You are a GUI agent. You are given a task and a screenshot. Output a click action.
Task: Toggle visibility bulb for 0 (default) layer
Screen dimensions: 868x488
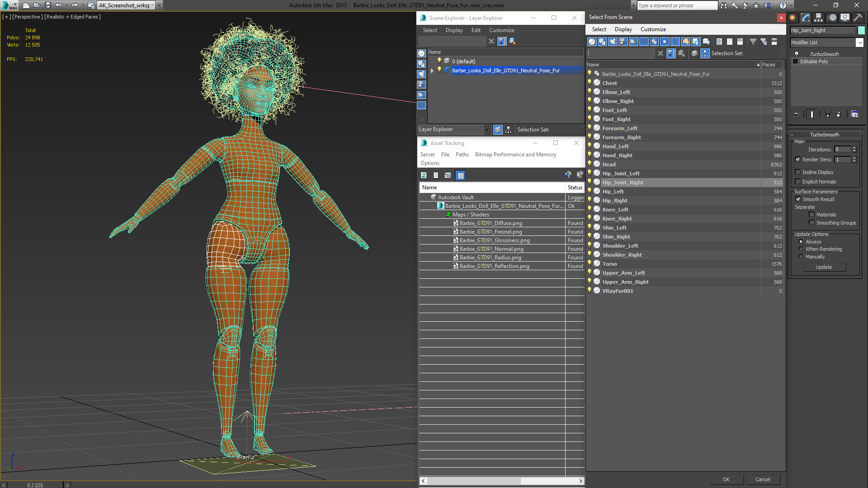coord(439,61)
